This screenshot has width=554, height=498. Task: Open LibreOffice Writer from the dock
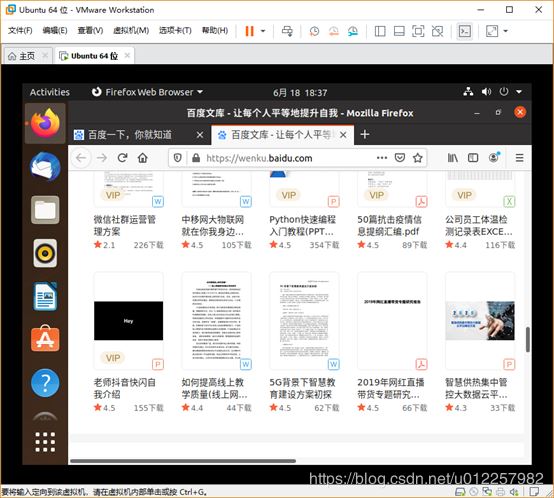click(45, 296)
